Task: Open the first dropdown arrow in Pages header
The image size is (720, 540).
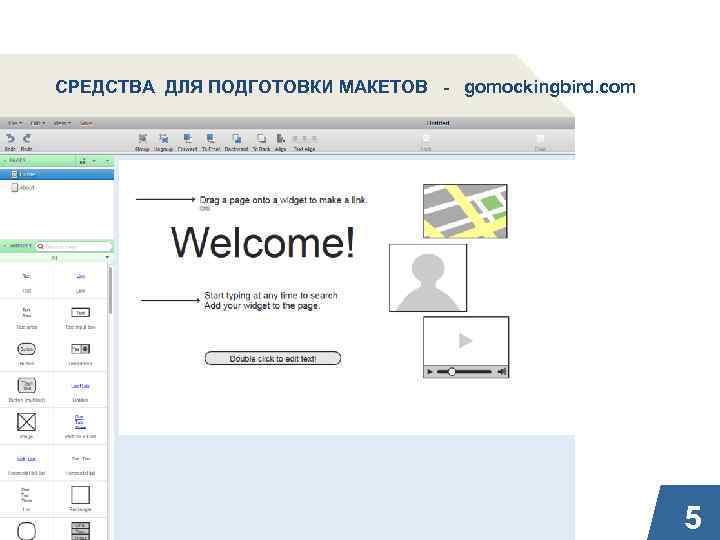Action: coord(94,161)
